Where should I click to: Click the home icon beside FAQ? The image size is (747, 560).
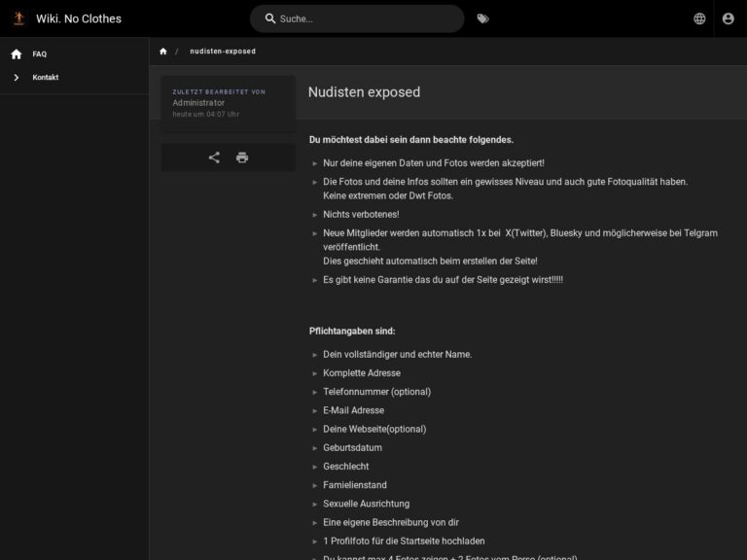(x=16, y=54)
